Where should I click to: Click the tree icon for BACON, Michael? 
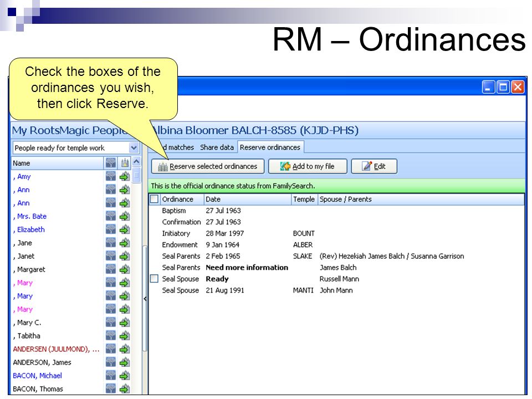(111, 375)
